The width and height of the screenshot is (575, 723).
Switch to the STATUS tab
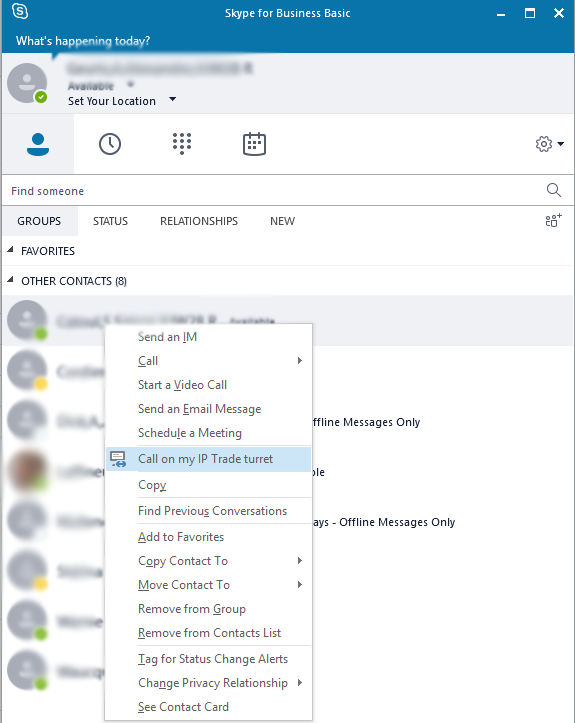(x=110, y=221)
